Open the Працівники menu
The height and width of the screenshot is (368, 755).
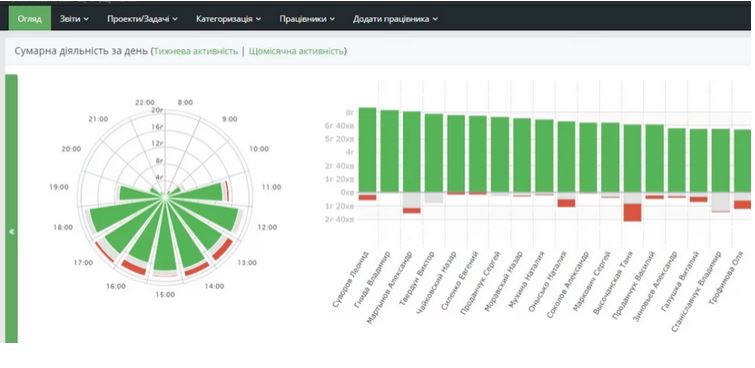(x=307, y=19)
